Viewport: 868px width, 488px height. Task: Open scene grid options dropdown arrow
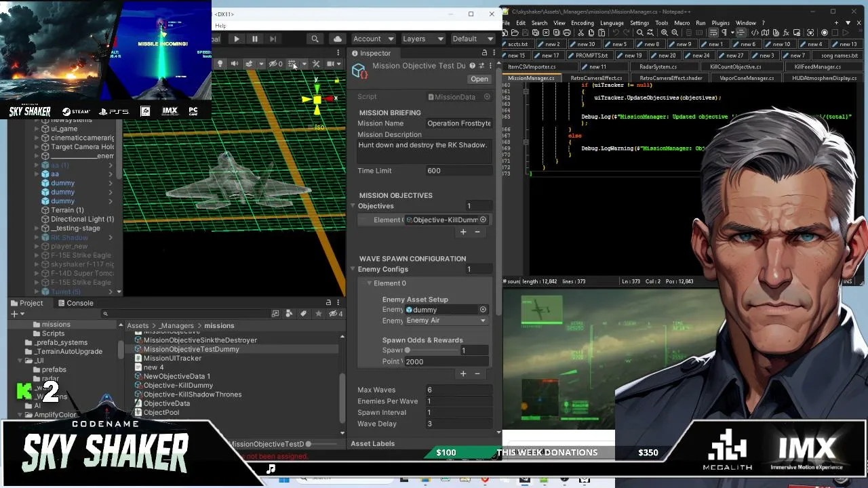point(304,64)
